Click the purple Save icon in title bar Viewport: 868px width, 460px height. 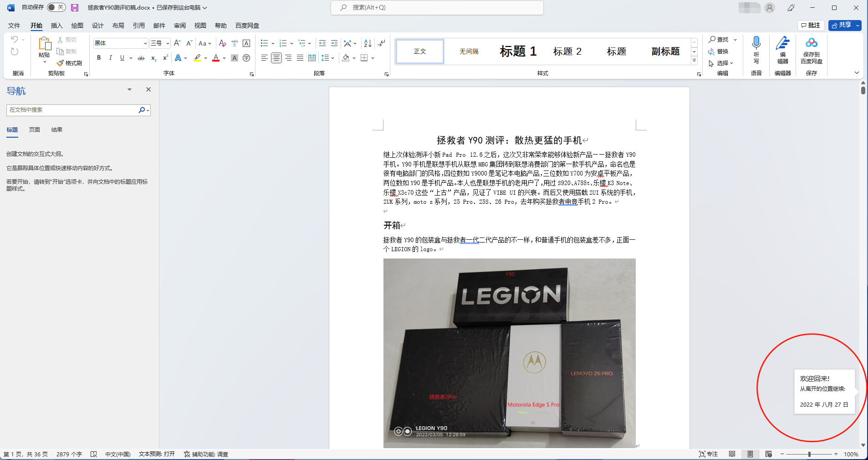[75, 8]
